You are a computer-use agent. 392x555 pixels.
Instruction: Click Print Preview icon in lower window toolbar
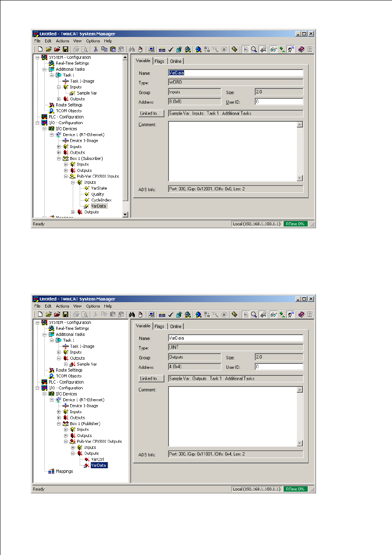pos(85,314)
